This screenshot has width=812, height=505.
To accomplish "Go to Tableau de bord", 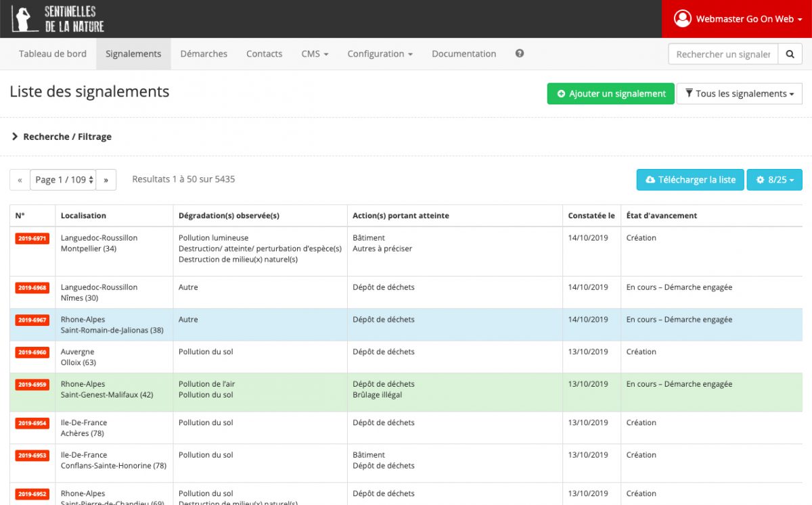I will 53,54.
